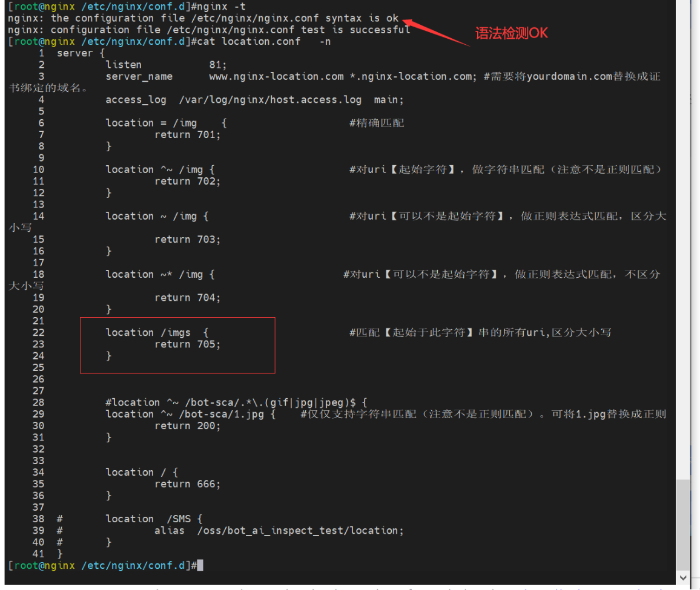Click red annotation '语法检测OK'
The width and height of the screenshot is (700, 590).
click(x=511, y=33)
